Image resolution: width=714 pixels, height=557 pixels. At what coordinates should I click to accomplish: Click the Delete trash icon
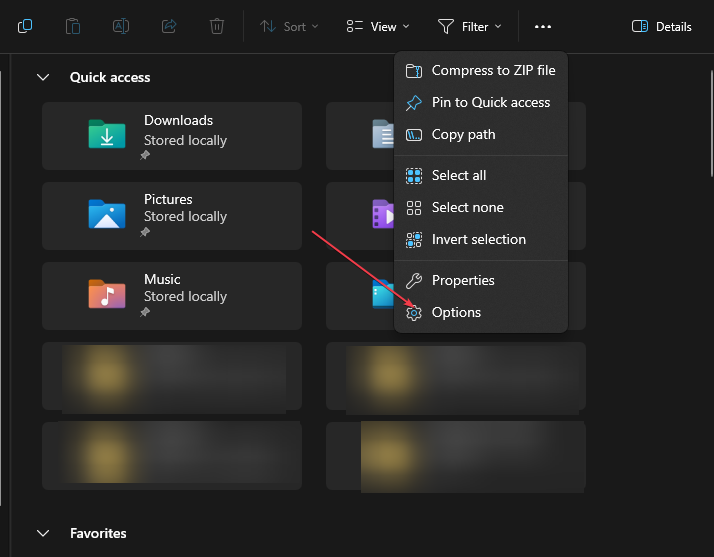coord(217,27)
